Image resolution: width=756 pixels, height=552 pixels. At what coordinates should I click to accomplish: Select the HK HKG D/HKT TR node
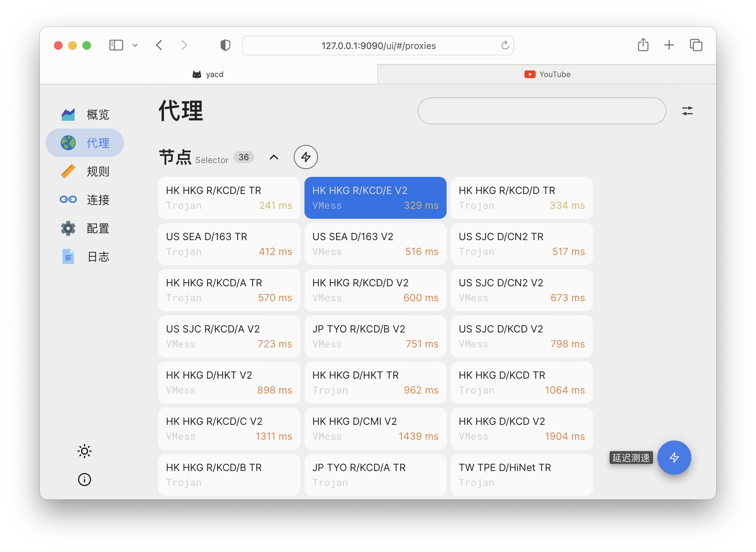(x=376, y=383)
